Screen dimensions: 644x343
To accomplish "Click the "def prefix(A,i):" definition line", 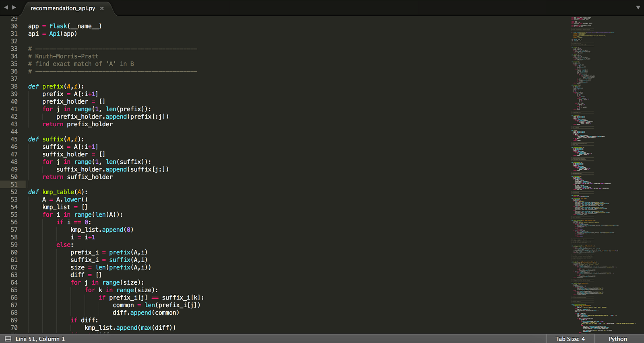I will [56, 86].
